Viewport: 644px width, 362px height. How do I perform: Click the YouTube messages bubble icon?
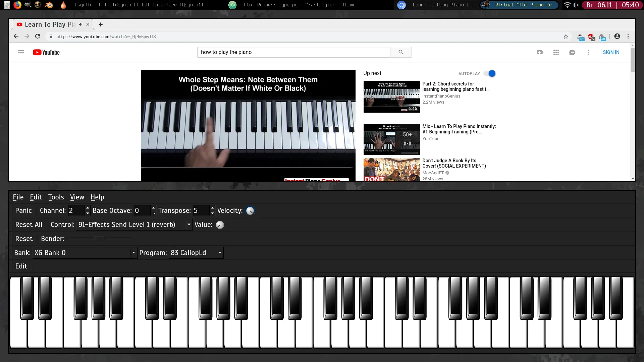tap(572, 52)
